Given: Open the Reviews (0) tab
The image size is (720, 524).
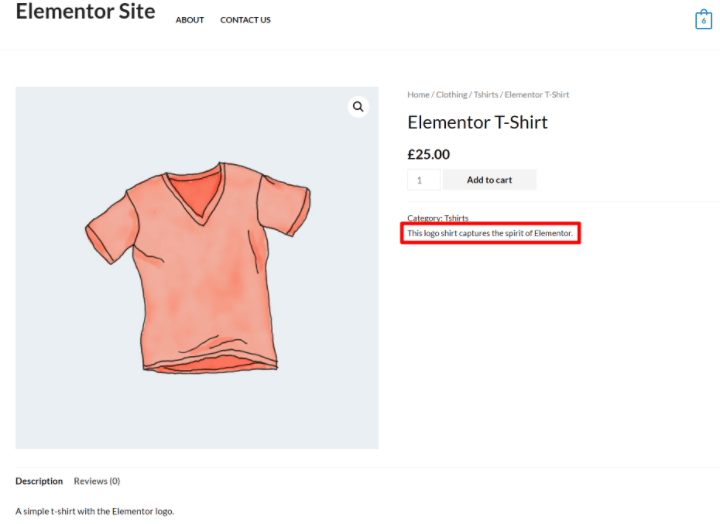Looking at the screenshot, I should 97,481.
